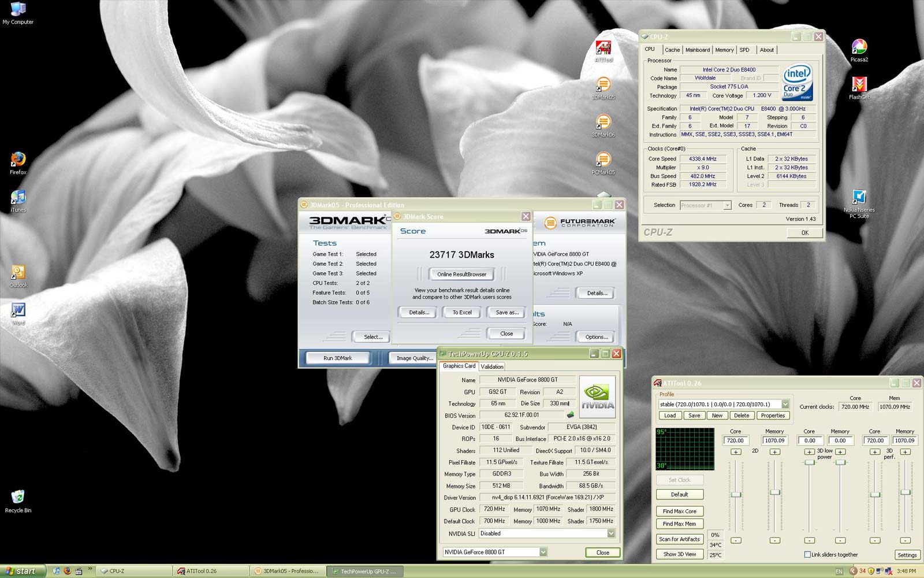The width and height of the screenshot is (924, 578).
Task: Switch to the Mainboard tab in CPU-Z
Action: [698, 50]
